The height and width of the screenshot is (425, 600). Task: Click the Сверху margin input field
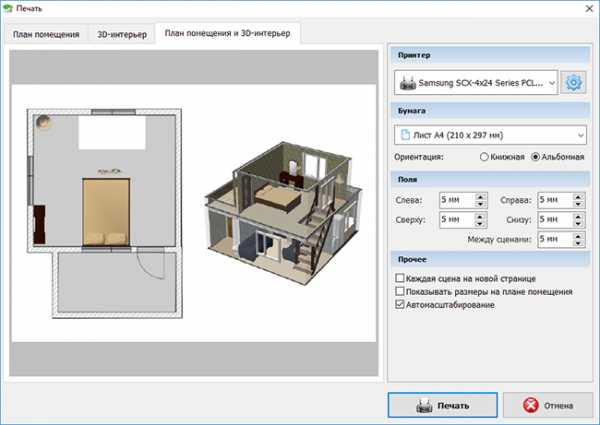tap(455, 219)
